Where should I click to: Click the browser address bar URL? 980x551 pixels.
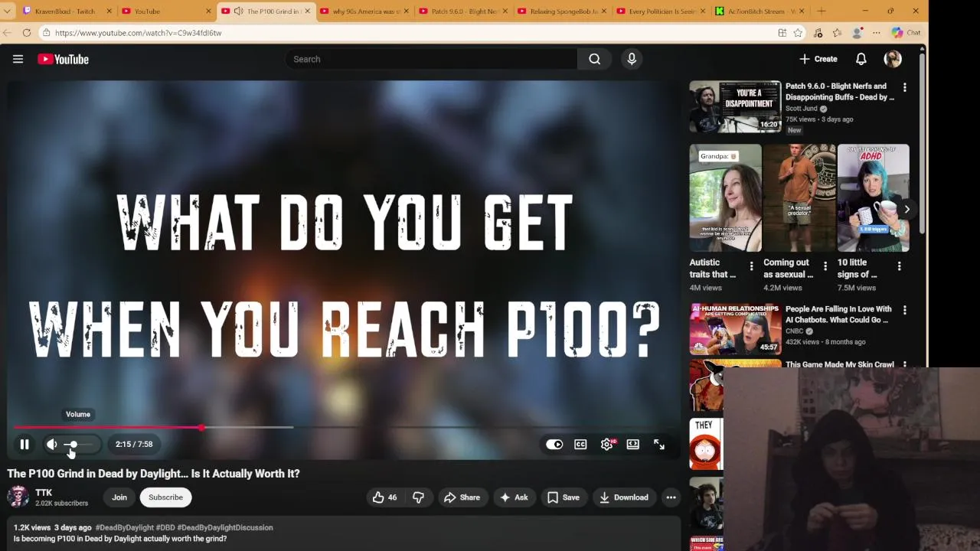coord(138,33)
